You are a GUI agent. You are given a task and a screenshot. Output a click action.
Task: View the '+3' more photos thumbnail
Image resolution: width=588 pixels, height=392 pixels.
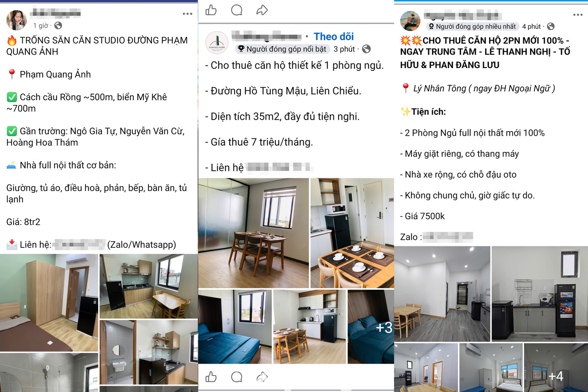tap(371, 326)
